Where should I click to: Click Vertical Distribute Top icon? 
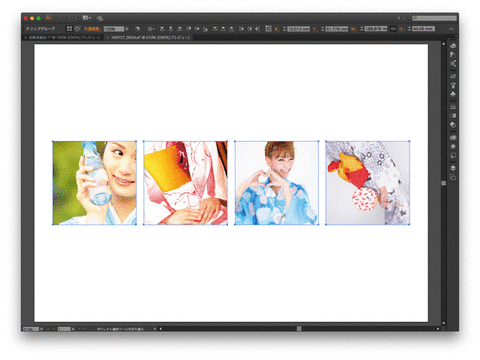[x=215, y=29]
